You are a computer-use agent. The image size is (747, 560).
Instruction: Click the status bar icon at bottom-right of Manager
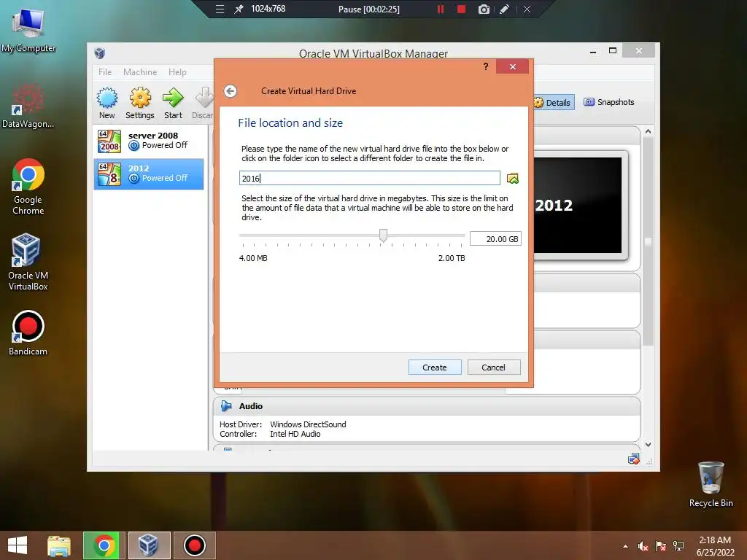pos(634,459)
